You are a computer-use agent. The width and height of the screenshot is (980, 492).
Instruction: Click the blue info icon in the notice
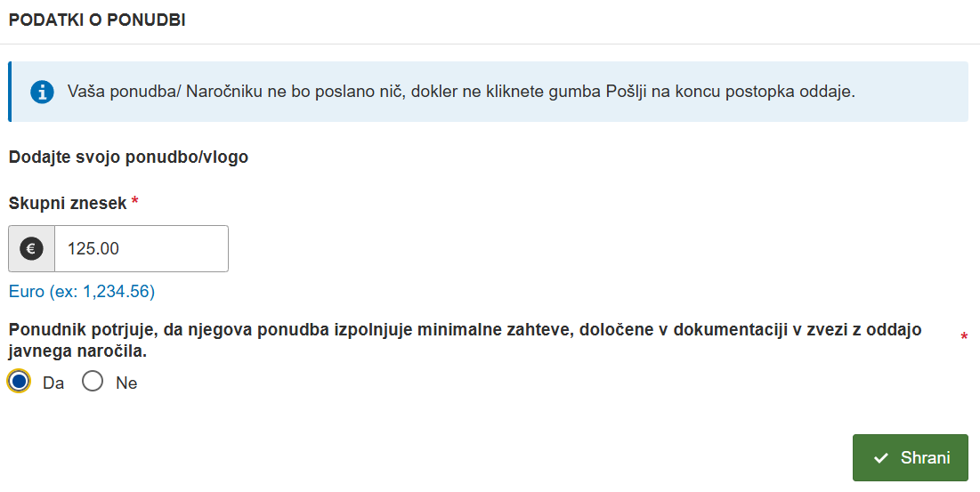click(42, 92)
